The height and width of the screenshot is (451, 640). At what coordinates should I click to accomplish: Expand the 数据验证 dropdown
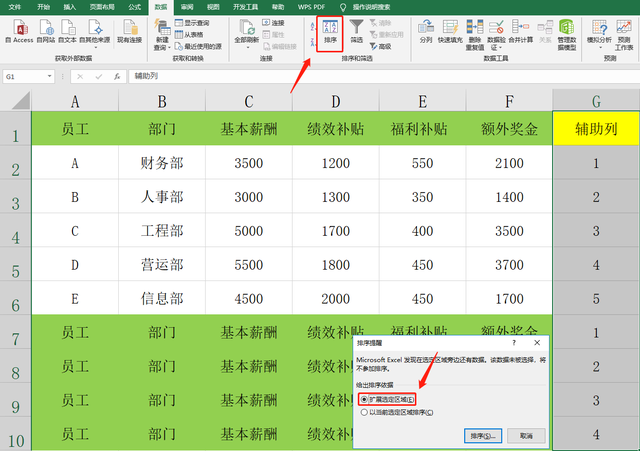[500, 48]
